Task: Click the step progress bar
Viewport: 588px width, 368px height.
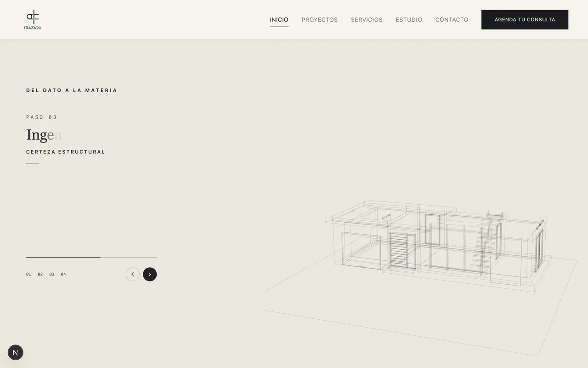Action: [x=91, y=257]
